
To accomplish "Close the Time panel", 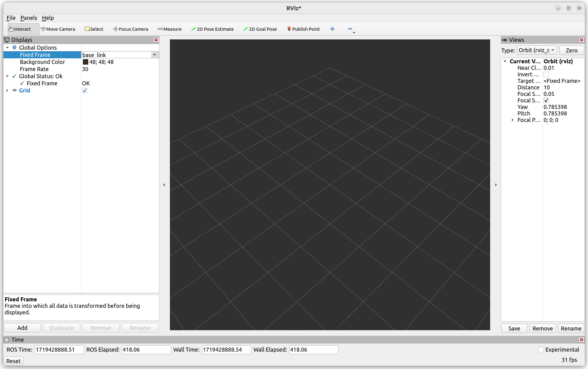I will click(x=581, y=340).
